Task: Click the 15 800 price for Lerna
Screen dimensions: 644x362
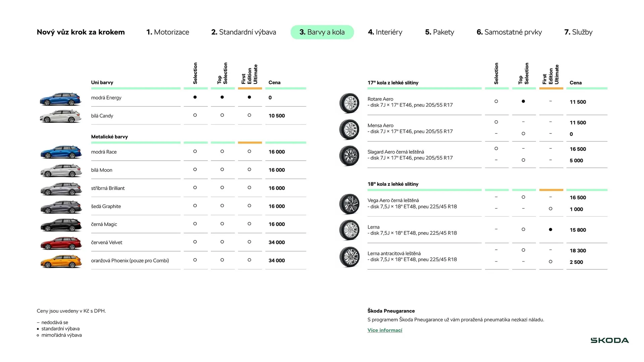Action: pyautogui.click(x=578, y=230)
